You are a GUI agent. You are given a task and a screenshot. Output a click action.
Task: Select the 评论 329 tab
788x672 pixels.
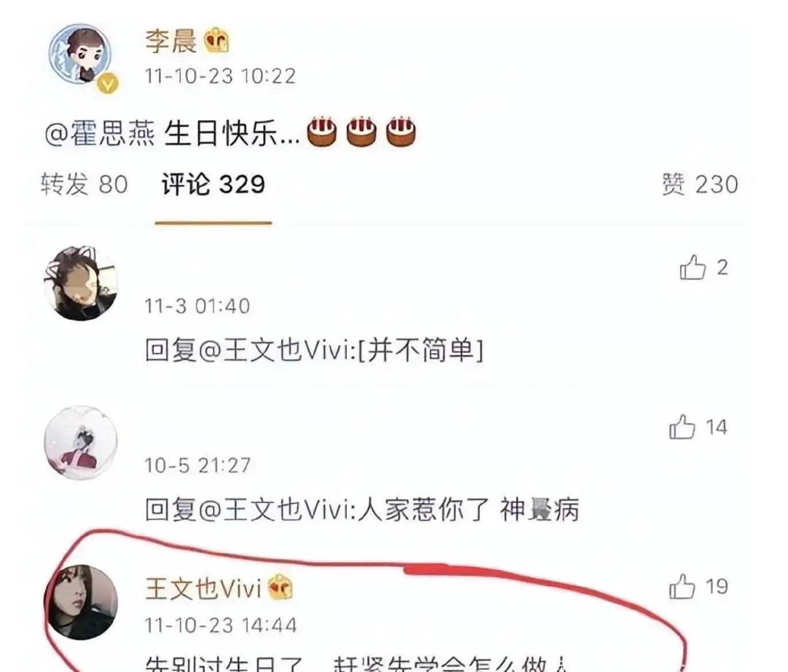point(213,185)
